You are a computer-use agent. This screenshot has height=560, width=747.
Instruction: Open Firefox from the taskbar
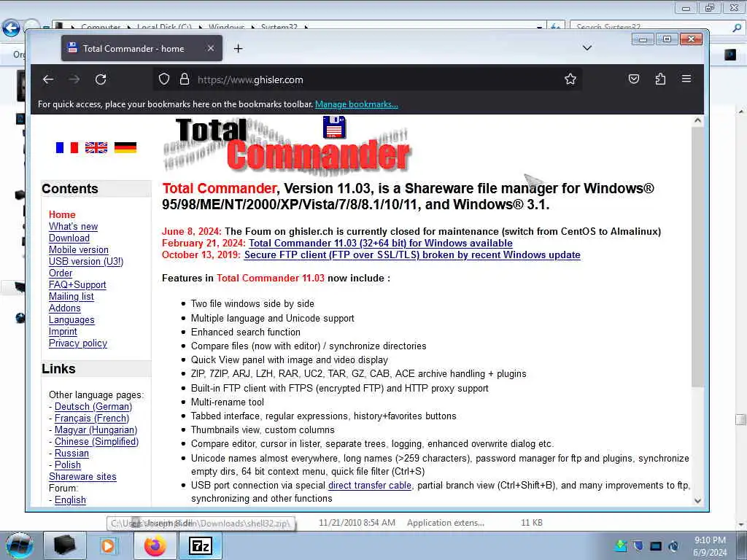pos(155,546)
